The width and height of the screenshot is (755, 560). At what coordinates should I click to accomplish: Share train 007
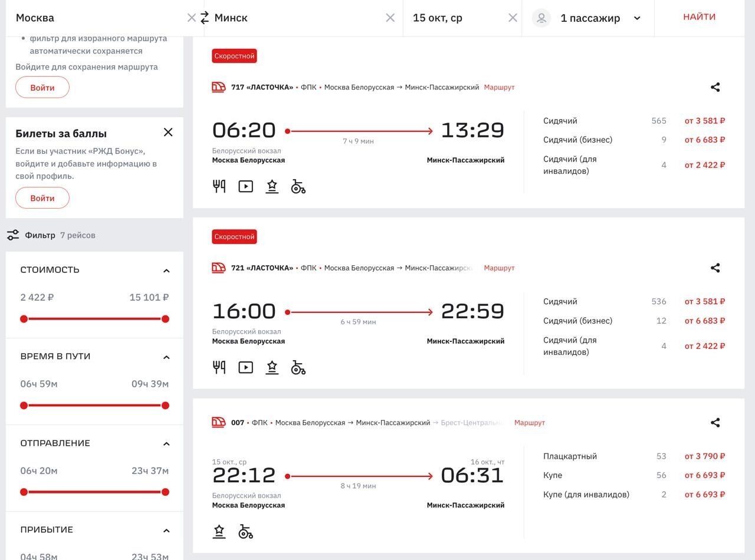click(715, 423)
